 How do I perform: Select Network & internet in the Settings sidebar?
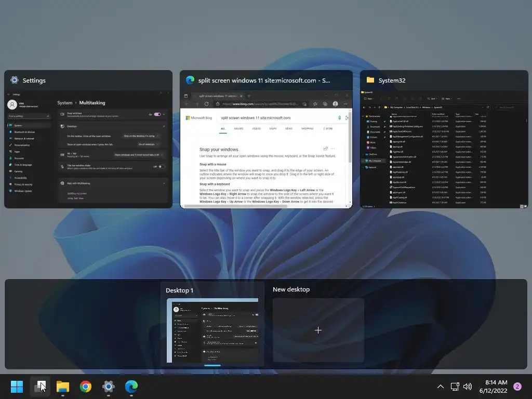click(x=29, y=138)
